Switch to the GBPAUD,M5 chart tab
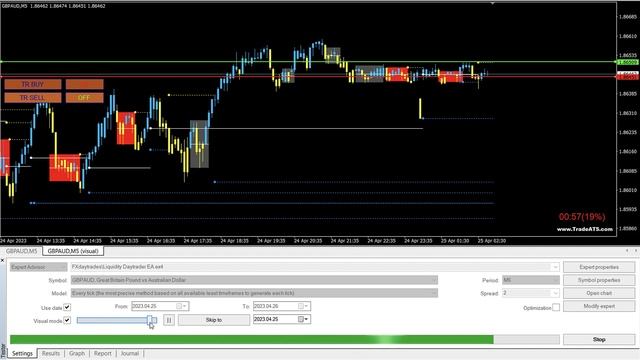 pos(21,251)
